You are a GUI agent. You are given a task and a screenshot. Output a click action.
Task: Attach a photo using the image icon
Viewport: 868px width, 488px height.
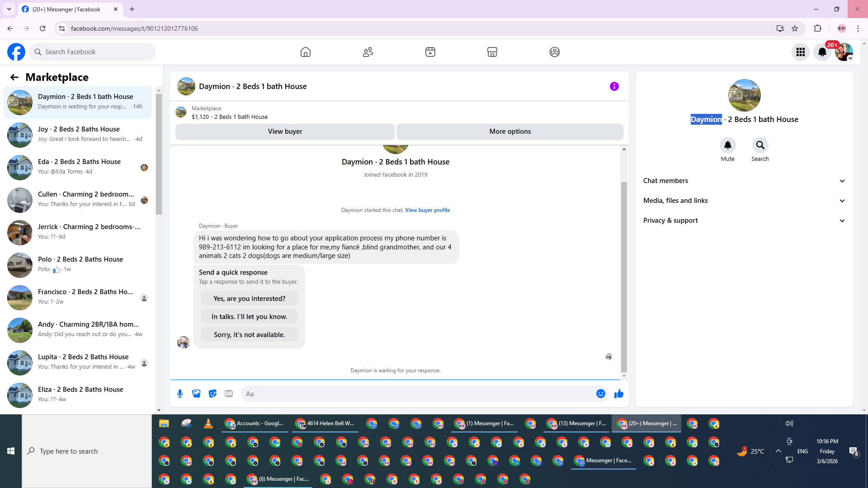196,394
